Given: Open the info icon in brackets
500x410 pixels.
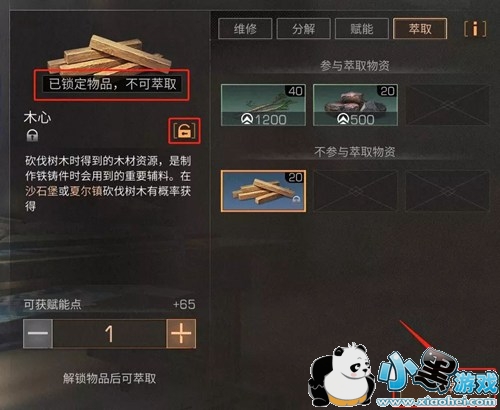Looking at the screenshot, I should point(475,29).
